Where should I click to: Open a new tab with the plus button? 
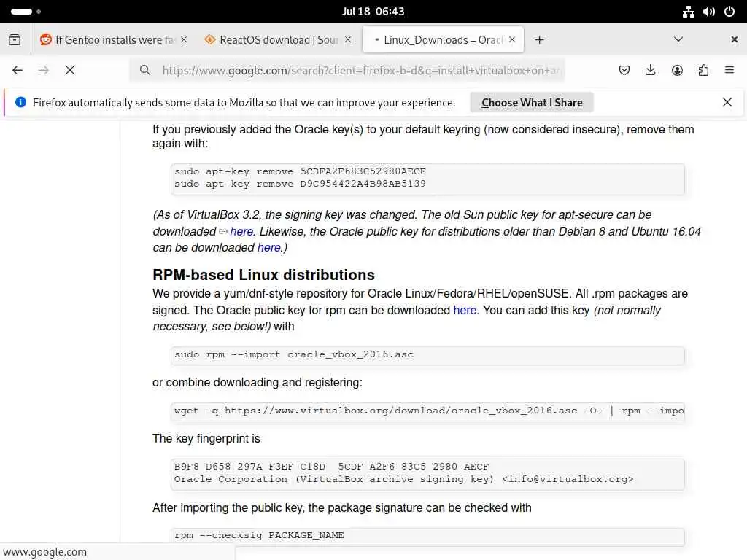(x=539, y=40)
